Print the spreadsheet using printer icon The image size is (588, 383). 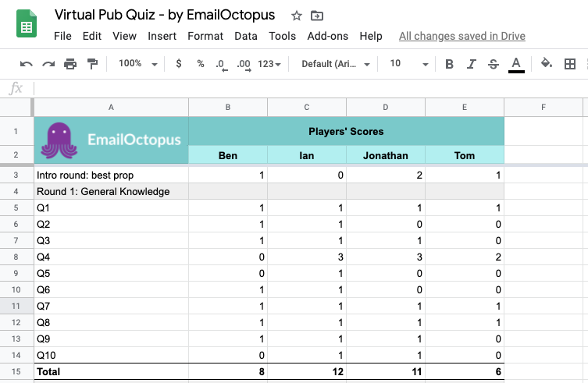click(71, 64)
